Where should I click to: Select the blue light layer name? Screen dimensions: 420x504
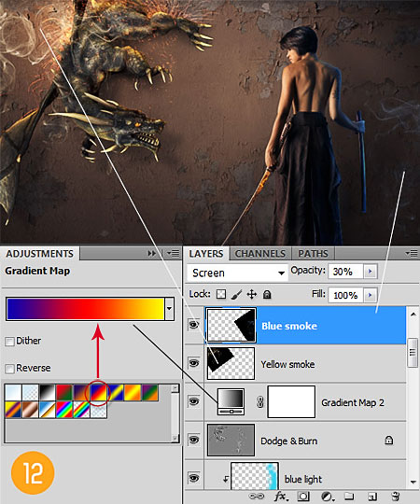click(303, 479)
